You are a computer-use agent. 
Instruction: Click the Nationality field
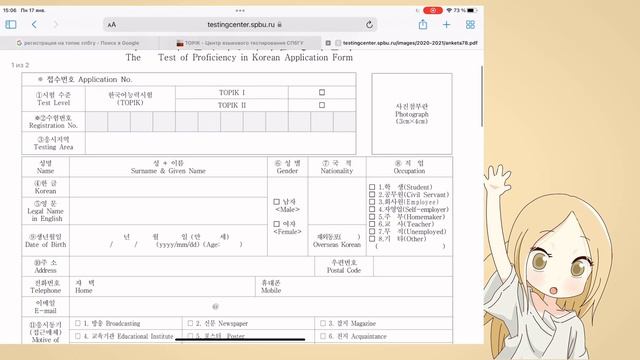[x=337, y=201]
